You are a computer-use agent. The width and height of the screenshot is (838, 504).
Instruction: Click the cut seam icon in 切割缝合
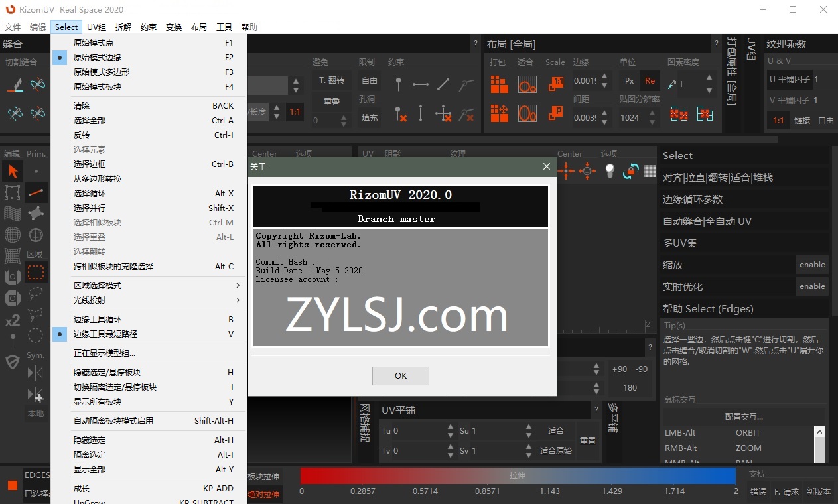point(16,85)
